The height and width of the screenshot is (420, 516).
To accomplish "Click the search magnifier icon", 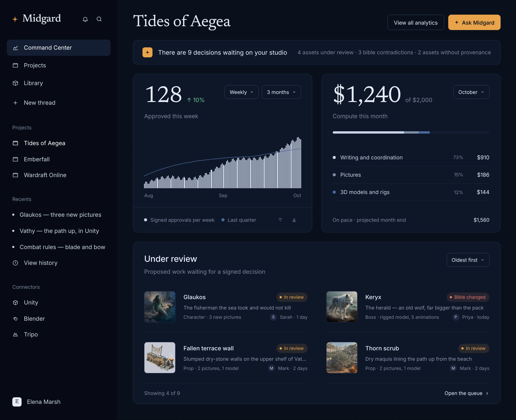I will [99, 19].
